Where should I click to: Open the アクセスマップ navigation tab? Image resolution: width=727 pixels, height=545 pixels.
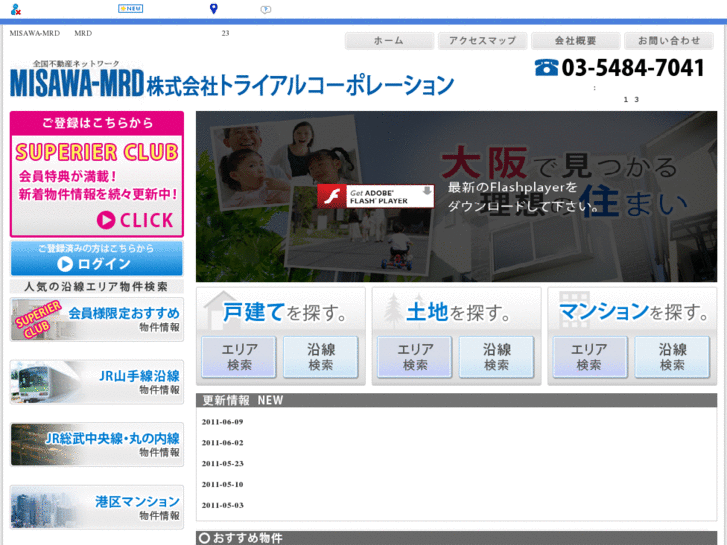[482, 41]
